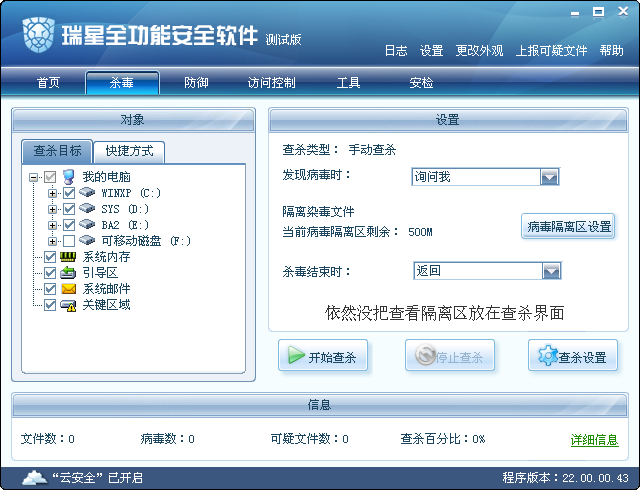640x490 pixels.
Task: Open 设置 in the top menu
Action: click(431, 51)
